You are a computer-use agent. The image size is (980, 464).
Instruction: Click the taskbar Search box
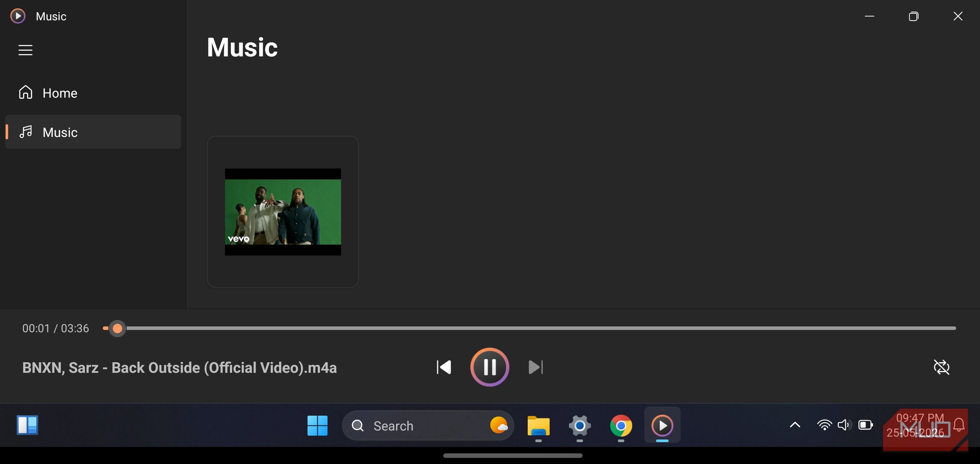click(427, 425)
